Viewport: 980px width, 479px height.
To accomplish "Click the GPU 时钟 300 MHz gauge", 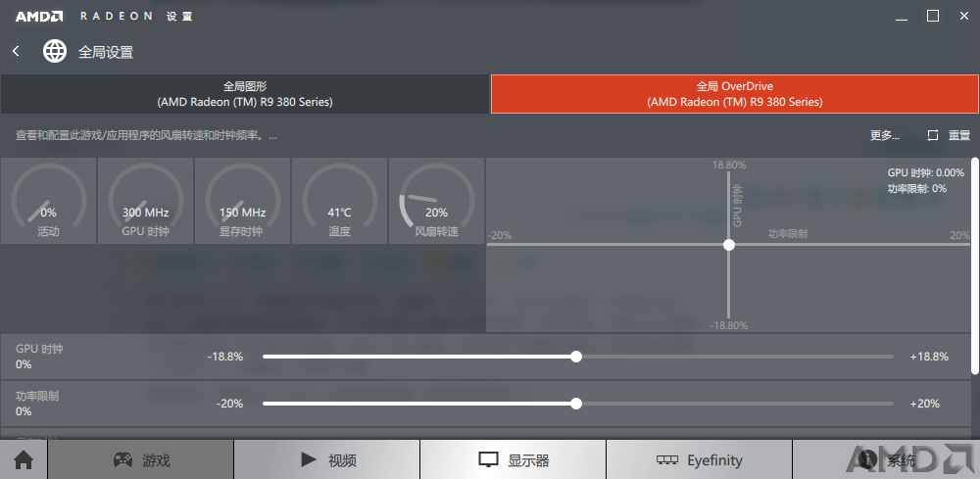I will (x=146, y=201).
